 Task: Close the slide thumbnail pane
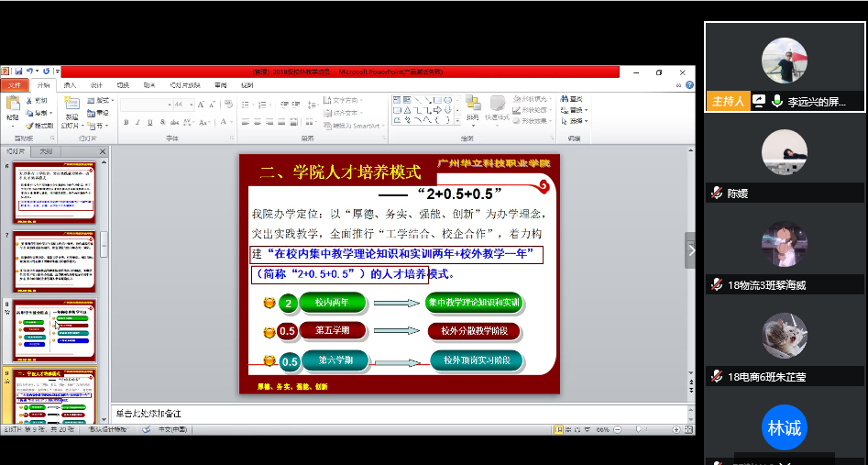click(x=103, y=151)
